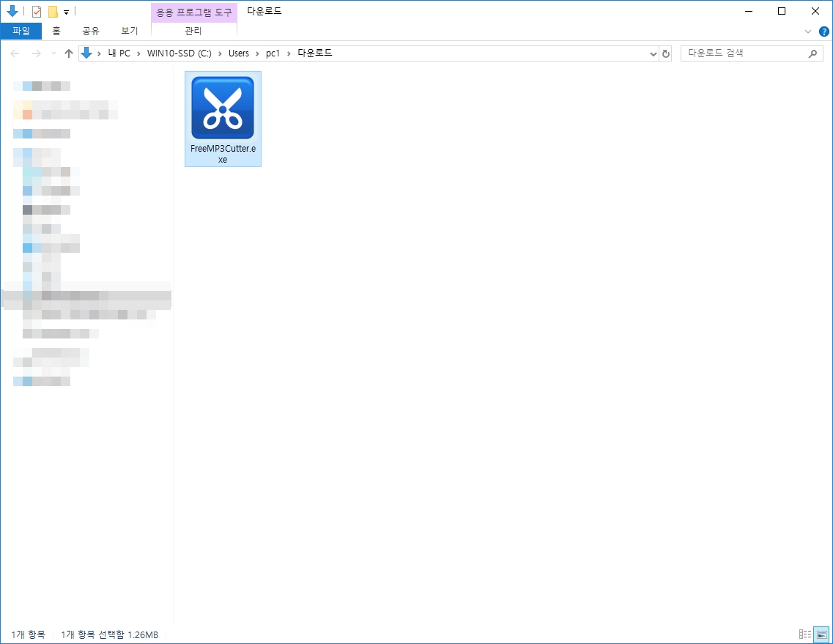Open the 보기 ribbon tab
The height and width of the screenshot is (644, 833).
(x=130, y=31)
